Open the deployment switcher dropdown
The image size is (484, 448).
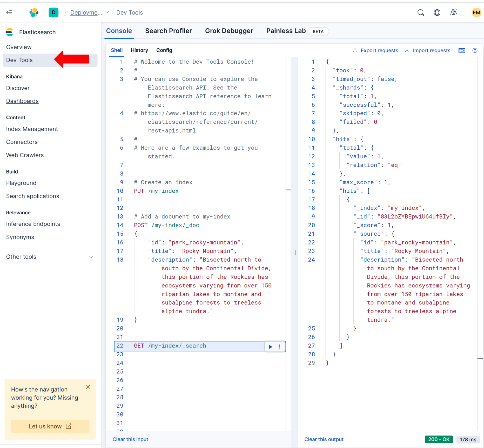click(107, 12)
